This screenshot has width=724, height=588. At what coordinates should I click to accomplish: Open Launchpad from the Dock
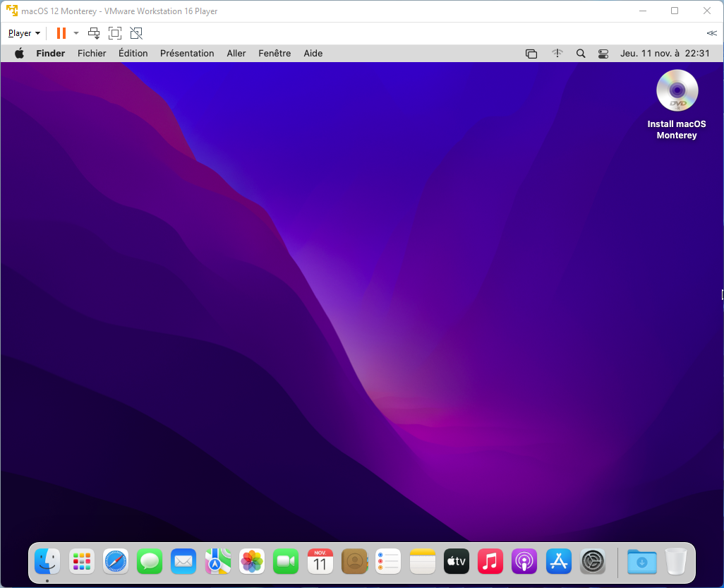coord(81,561)
